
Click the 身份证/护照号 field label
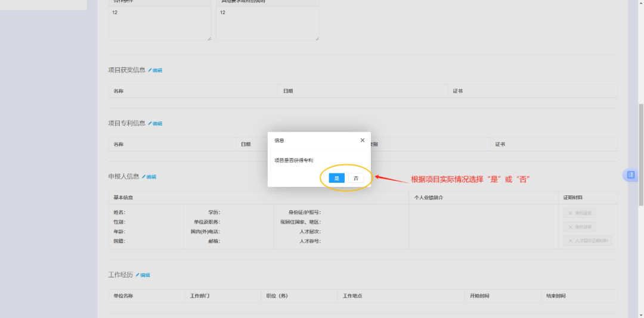(305, 213)
